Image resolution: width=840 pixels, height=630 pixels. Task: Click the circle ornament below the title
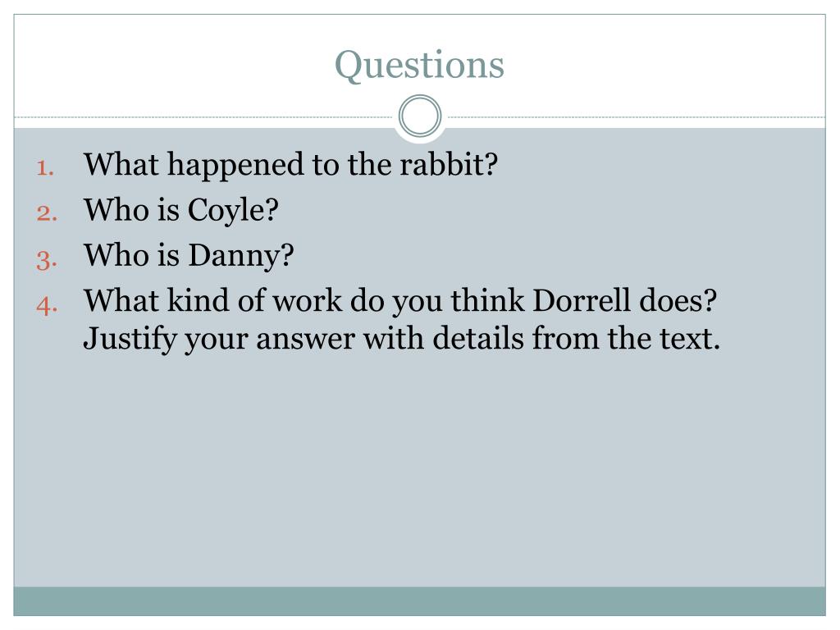pyautogui.click(x=420, y=116)
